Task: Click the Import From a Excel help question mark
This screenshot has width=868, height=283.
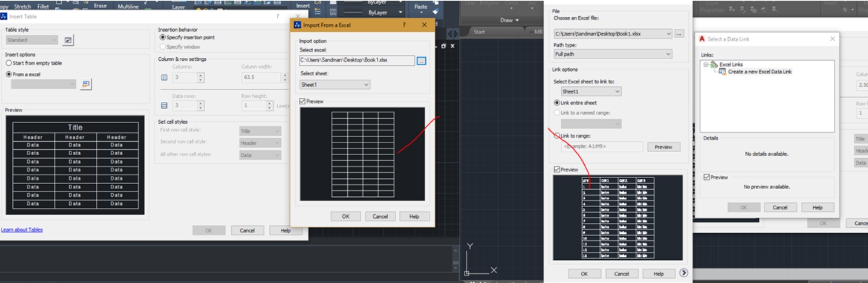Action: 403,25
